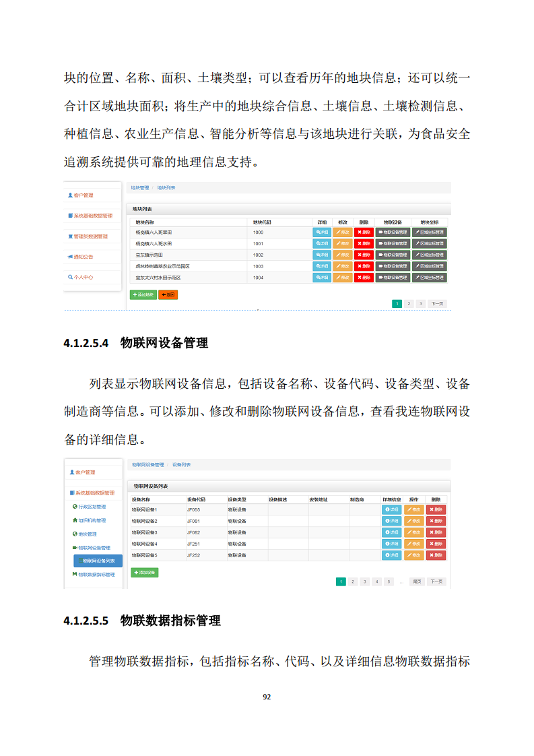Select 地块管理 in device sidebar
This screenshot has height=756, width=534.
point(85,534)
